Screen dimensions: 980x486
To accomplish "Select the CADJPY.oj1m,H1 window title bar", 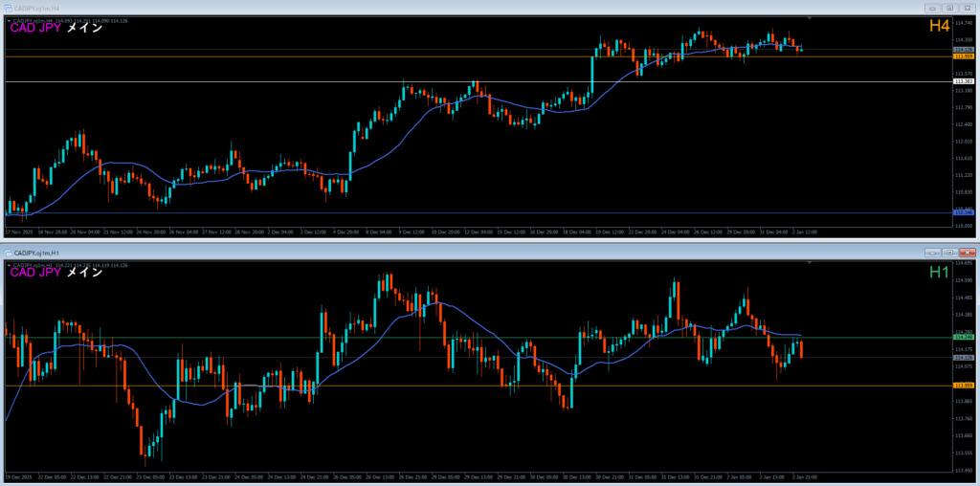I will click(x=383, y=252).
